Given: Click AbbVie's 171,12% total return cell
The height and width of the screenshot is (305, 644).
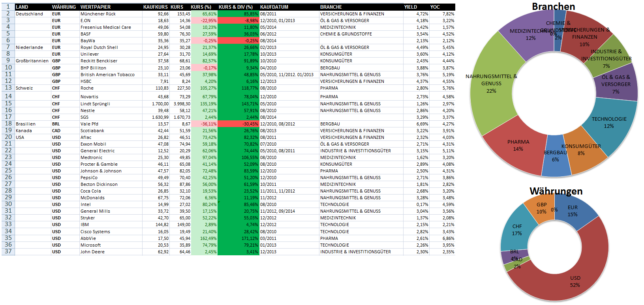Looking at the screenshot, I should (238, 238).
